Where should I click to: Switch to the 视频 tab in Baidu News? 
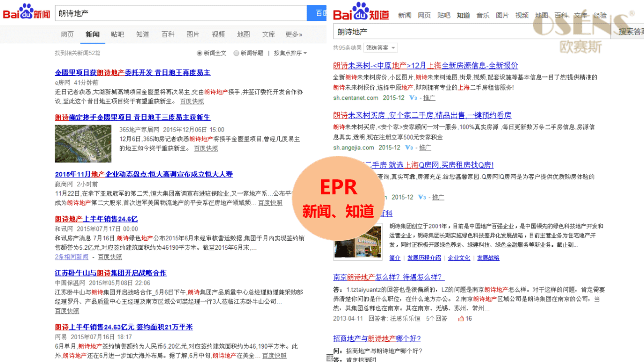pos(218,34)
